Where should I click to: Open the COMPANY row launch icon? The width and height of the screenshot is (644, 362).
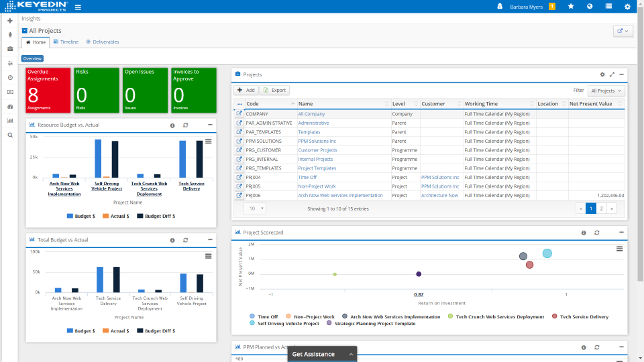[239, 114]
